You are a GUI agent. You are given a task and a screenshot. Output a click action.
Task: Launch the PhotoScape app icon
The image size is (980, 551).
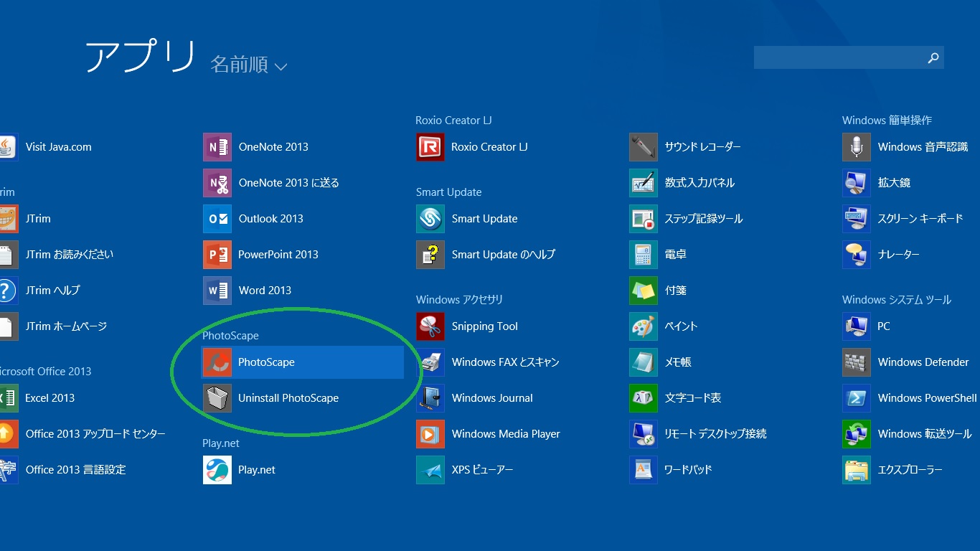[x=217, y=362]
